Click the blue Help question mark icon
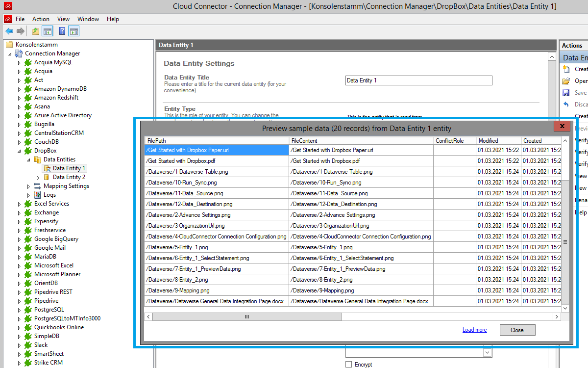Screen dimensions: 588x368 click(x=62, y=31)
